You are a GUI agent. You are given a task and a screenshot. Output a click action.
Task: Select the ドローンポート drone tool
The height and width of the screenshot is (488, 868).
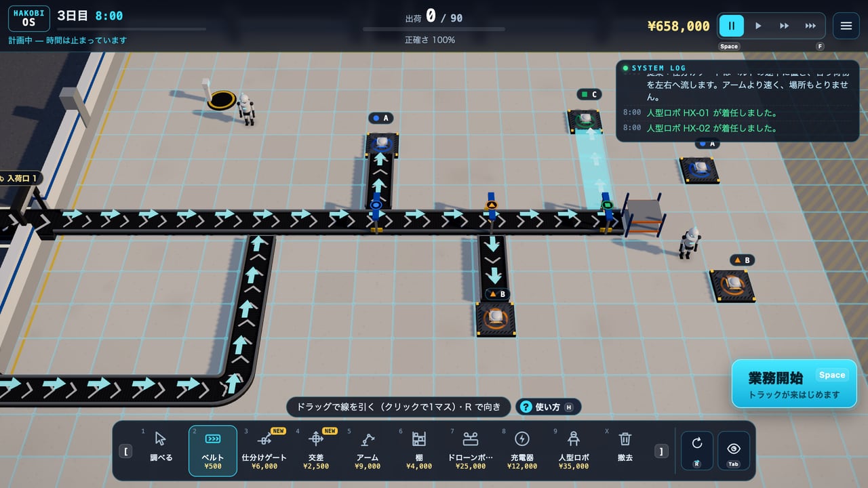click(471, 451)
